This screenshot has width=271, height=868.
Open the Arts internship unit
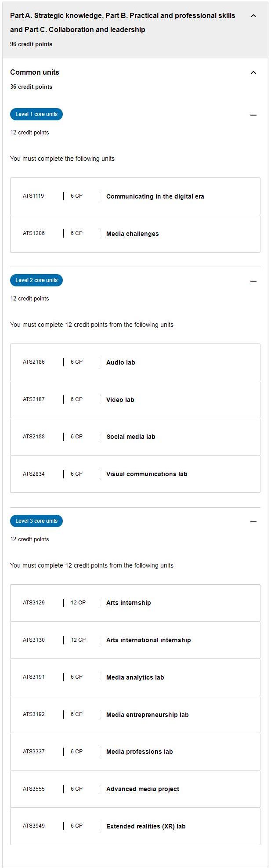pyautogui.click(x=135, y=603)
